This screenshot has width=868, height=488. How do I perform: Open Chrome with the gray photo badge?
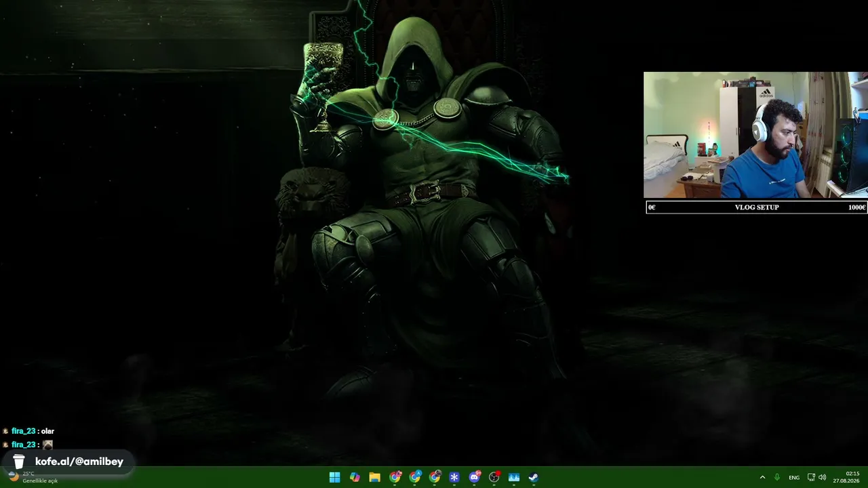[435, 477]
